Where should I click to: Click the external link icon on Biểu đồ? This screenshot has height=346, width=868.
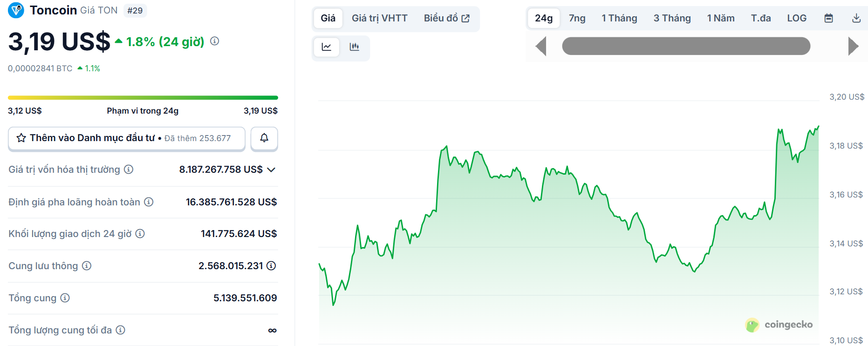(465, 17)
